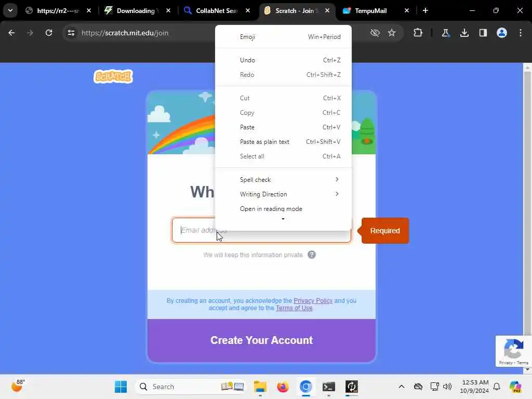Close the Downloading tab
Image resolution: width=532 pixels, height=399 pixels.
click(168, 11)
